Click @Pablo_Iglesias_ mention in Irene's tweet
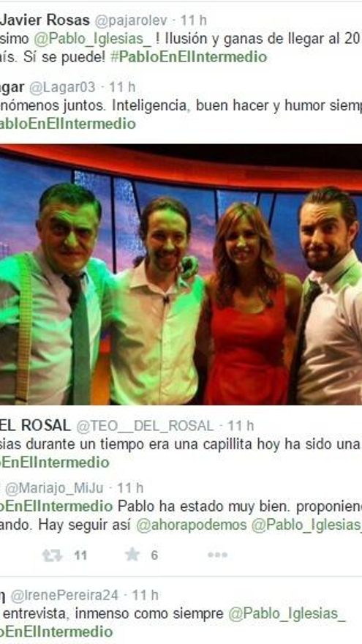Viewport: 362px width, 644px height. click(287, 614)
